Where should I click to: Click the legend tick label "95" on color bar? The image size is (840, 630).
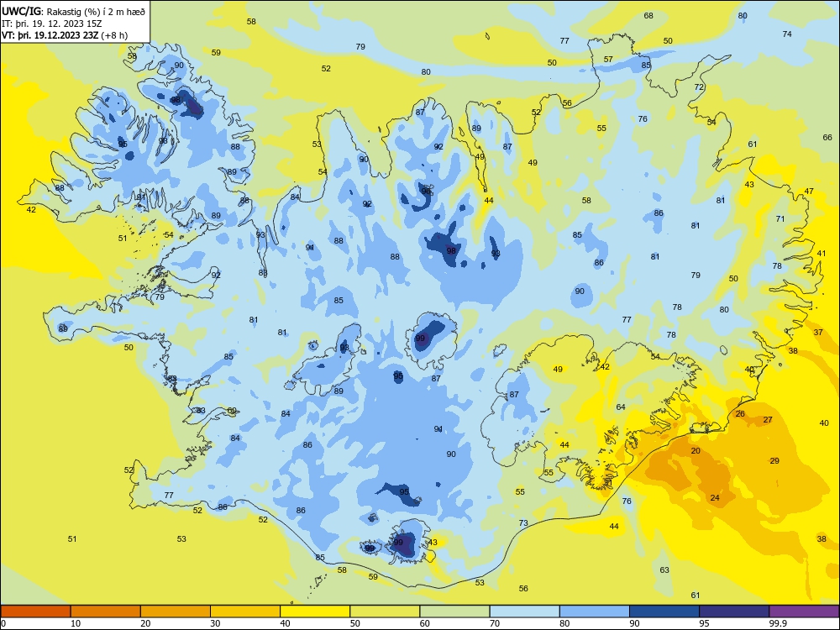704,623
